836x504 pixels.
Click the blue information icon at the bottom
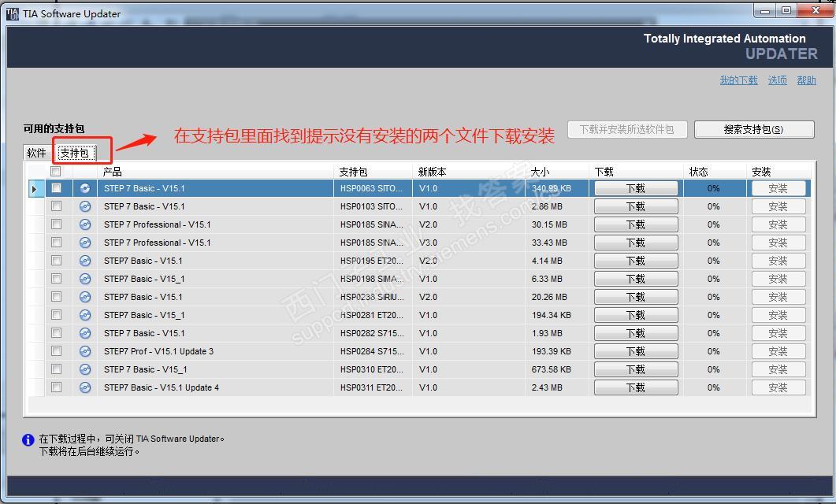point(28,440)
